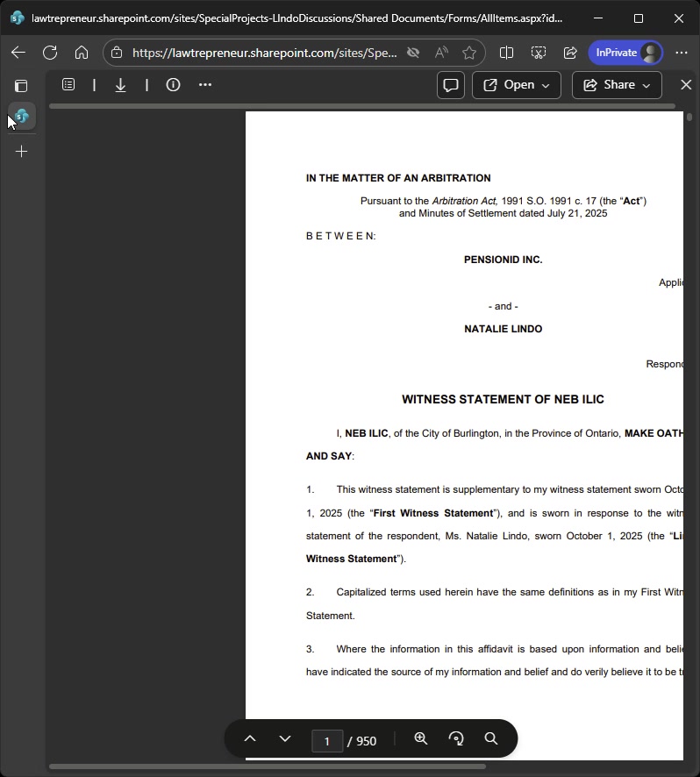This screenshot has height=777, width=700.
Task: Open a new tab with the plus
Action: tap(21, 151)
